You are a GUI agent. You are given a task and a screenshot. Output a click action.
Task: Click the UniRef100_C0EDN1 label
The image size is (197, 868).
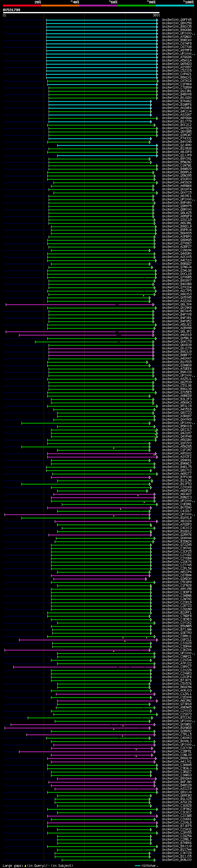click(x=177, y=504)
